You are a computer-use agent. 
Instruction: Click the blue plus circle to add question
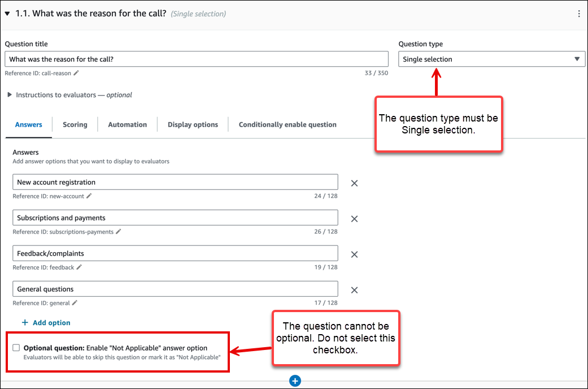295,381
